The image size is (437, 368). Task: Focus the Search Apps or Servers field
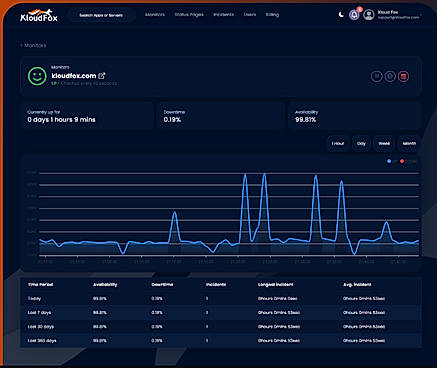click(x=101, y=15)
